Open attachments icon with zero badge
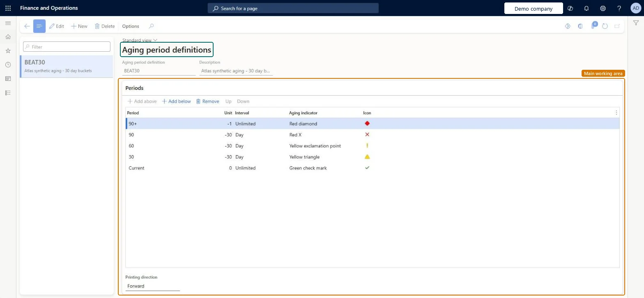This screenshot has height=298, width=644. pos(593,26)
